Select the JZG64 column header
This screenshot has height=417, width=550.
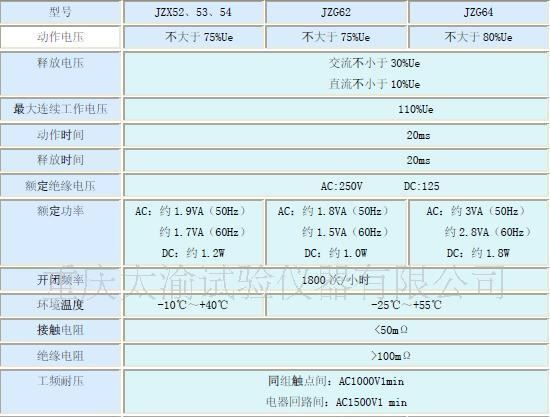pos(478,12)
